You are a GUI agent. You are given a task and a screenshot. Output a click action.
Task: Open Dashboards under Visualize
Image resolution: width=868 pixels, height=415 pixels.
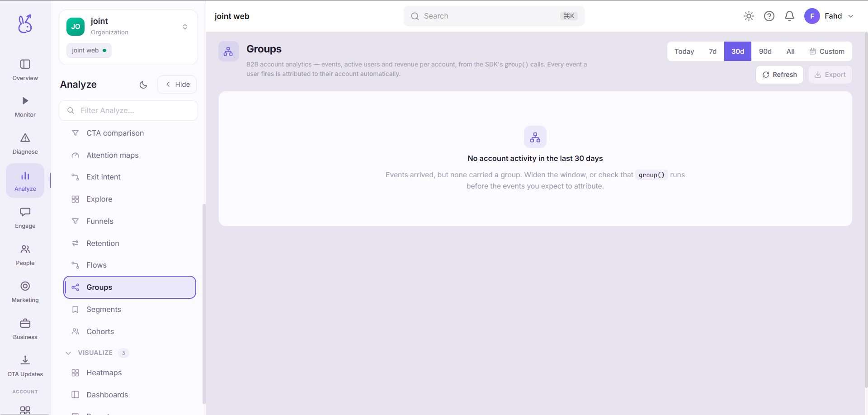click(x=130, y=395)
